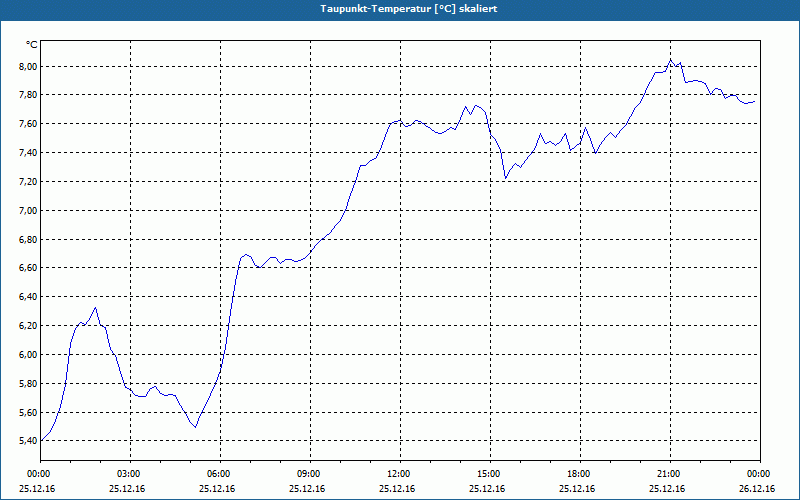Select the 6,80 y-axis value
The image size is (800, 500).
(x=29, y=239)
